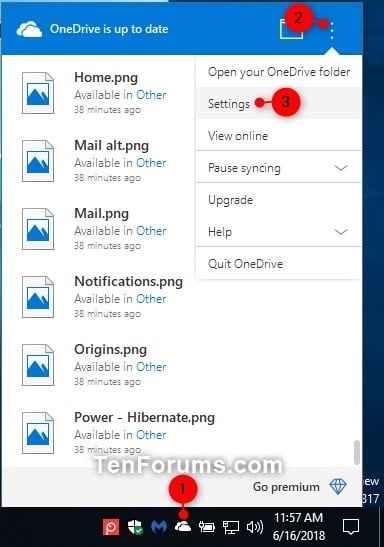This screenshot has width=384, height=547.
Task: Select Open your OneDrive folder
Action: coord(279,72)
